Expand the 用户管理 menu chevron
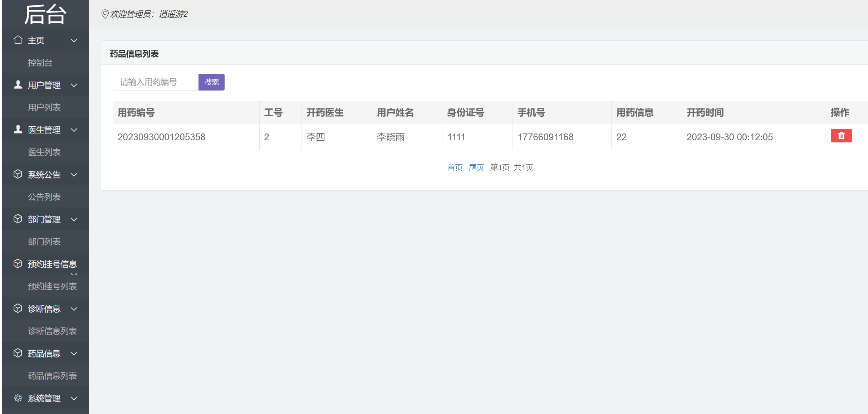 74,85
